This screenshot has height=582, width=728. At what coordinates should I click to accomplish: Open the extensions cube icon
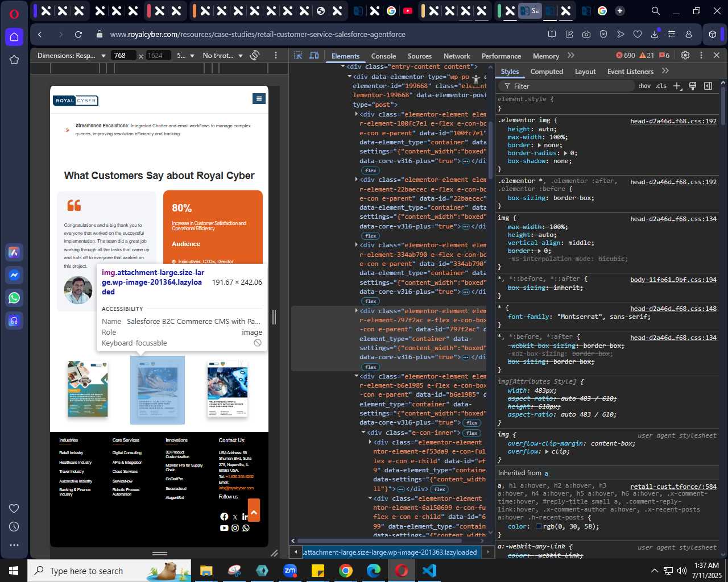click(x=713, y=35)
